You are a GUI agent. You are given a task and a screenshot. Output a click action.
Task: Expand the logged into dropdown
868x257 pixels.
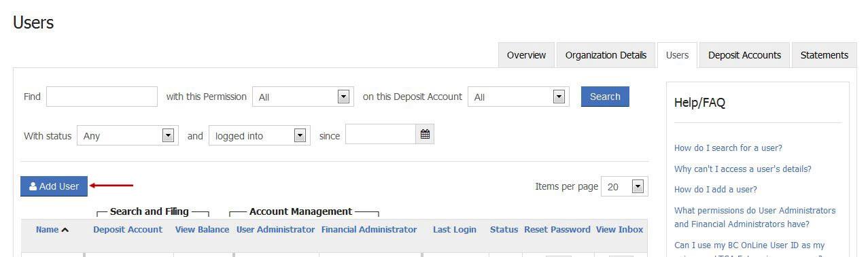point(260,135)
